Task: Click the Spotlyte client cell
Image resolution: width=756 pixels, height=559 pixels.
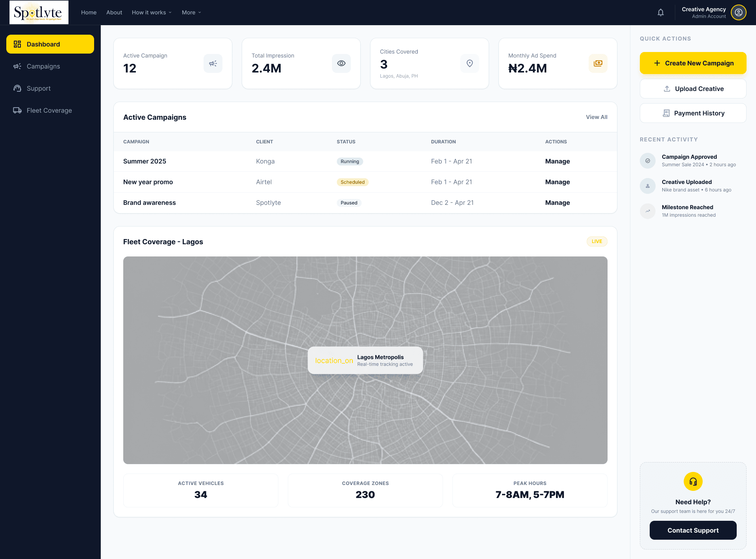Action: (269, 202)
